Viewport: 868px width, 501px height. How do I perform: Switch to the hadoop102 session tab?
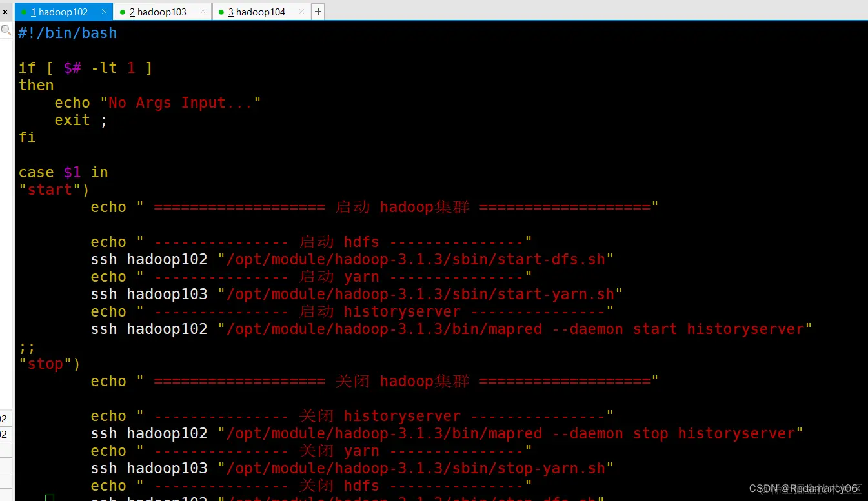[64, 12]
